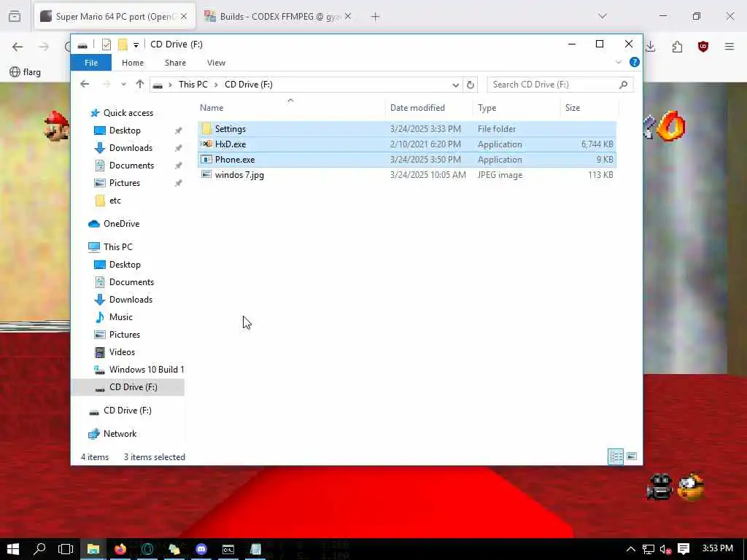Select OneDrive in navigation pane
The height and width of the screenshot is (560, 747).
pos(121,223)
